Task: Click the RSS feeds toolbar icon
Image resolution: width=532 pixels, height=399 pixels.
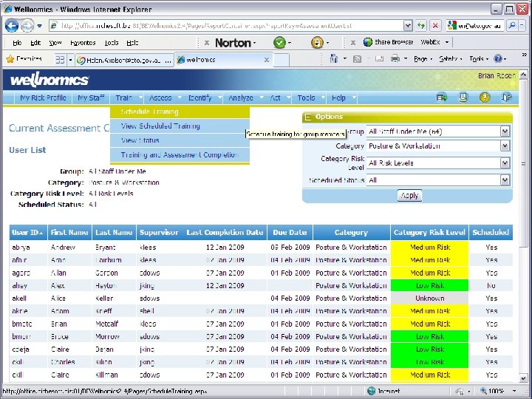Action: (x=357, y=59)
